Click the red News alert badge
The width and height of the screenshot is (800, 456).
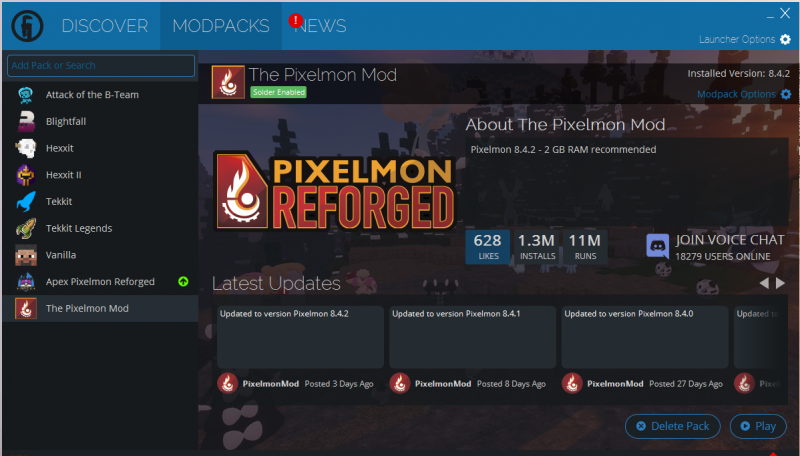(295, 20)
